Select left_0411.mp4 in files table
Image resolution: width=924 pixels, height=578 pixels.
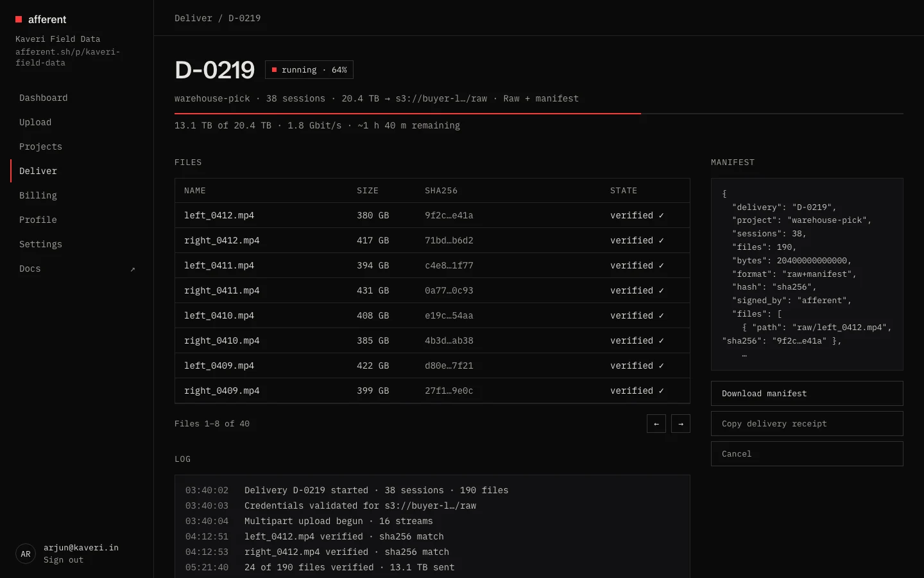(432, 266)
